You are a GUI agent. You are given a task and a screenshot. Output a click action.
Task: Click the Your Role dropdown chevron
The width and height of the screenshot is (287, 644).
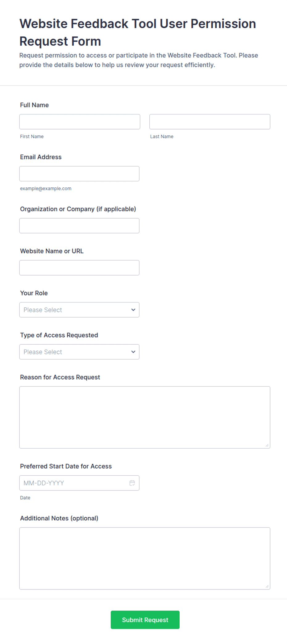133,310
